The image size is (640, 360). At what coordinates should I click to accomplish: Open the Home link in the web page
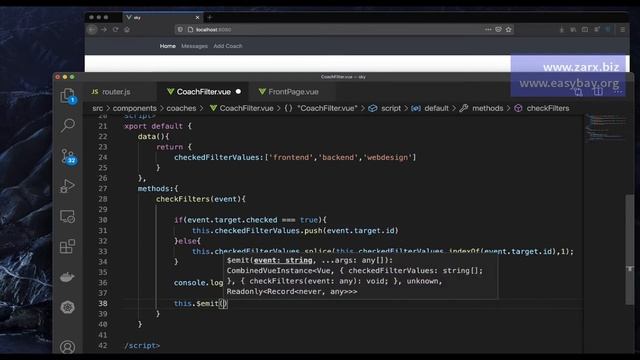click(167, 46)
